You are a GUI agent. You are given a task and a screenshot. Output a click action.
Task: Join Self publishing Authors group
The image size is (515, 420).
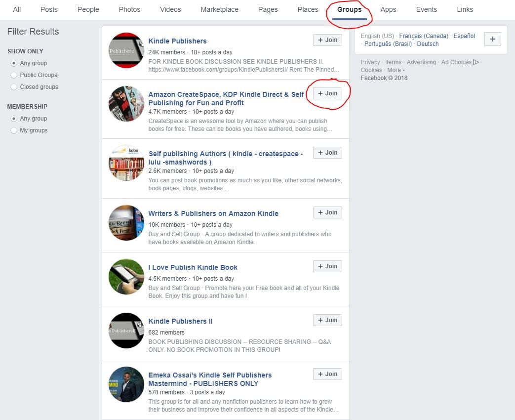327,153
